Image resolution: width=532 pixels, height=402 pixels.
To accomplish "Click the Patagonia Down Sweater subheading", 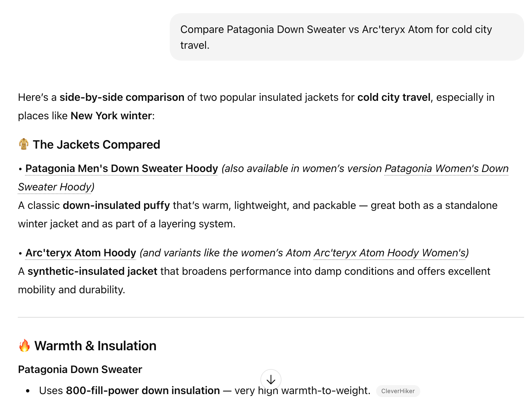I will click(80, 370).
